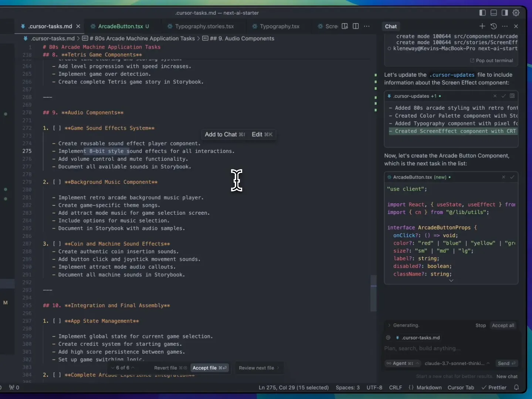Open the Agent mode dropdown
The height and width of the screenshot is (399, 532).
pyautogui.click(x=403, y=364)
